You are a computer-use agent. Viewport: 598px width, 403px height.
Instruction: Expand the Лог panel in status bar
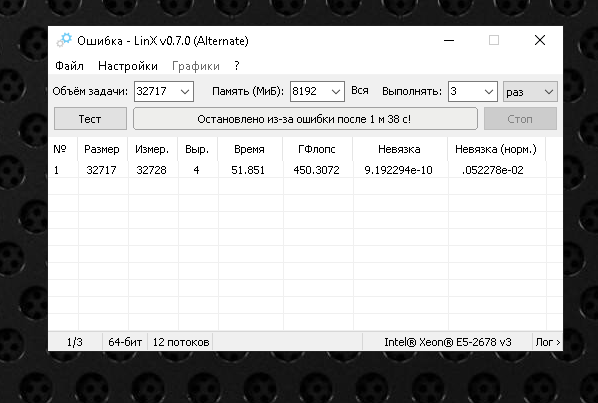pyautogui.click(x=548, y=342)
